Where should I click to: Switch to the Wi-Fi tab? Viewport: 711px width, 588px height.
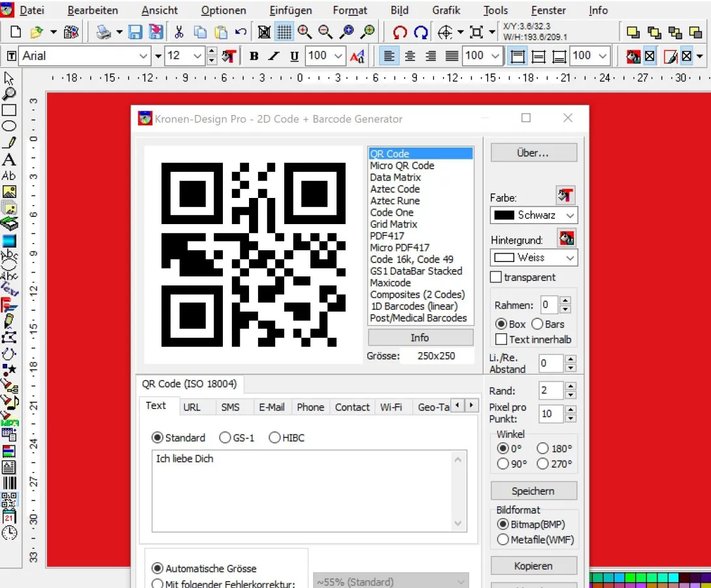(392, 406)
